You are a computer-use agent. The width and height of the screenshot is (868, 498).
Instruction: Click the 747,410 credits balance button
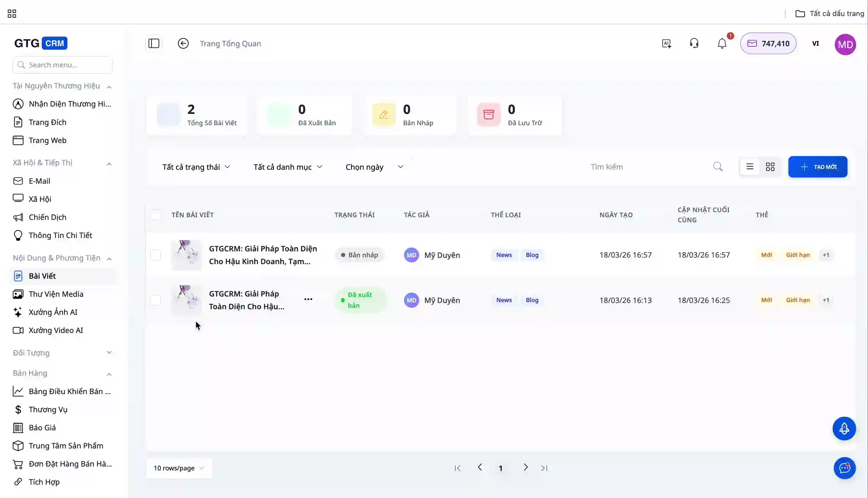pyautogui.click(x=768, y=43)
